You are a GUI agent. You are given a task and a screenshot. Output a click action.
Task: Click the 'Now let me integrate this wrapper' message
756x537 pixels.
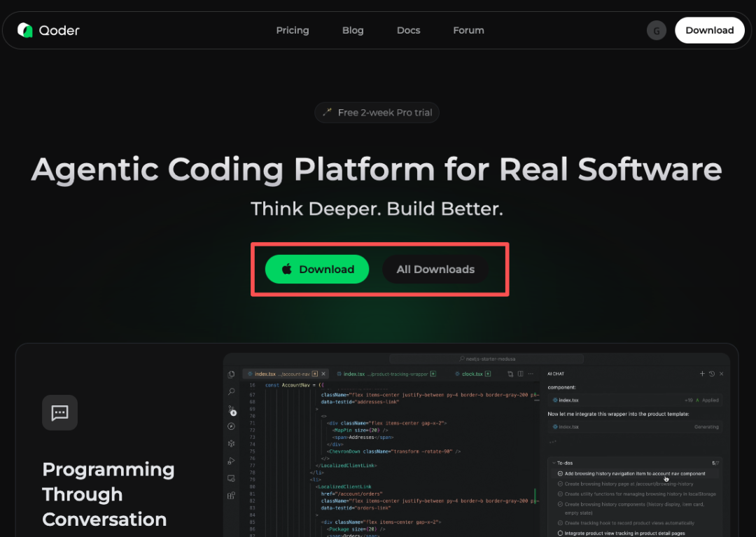pos(618,414)
